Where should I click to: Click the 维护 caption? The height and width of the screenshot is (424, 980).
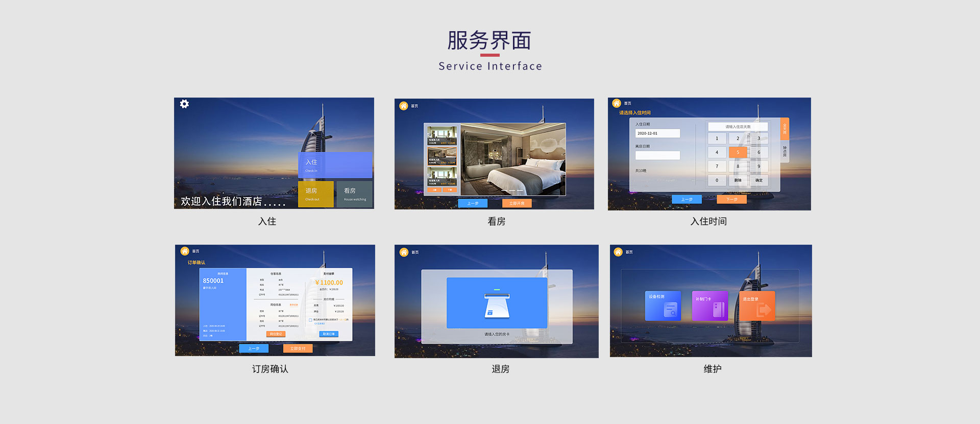point(712,369)
